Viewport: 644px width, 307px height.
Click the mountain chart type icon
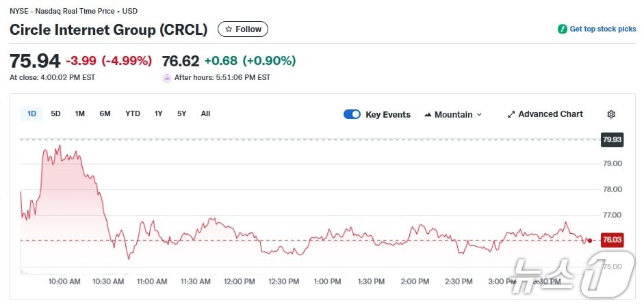(428, 114)
